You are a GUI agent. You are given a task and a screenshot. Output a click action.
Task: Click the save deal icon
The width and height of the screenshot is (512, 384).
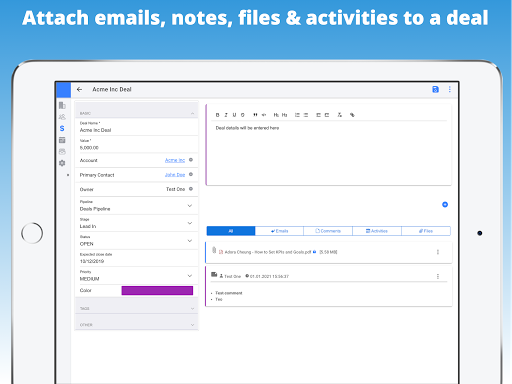(435, 89)
